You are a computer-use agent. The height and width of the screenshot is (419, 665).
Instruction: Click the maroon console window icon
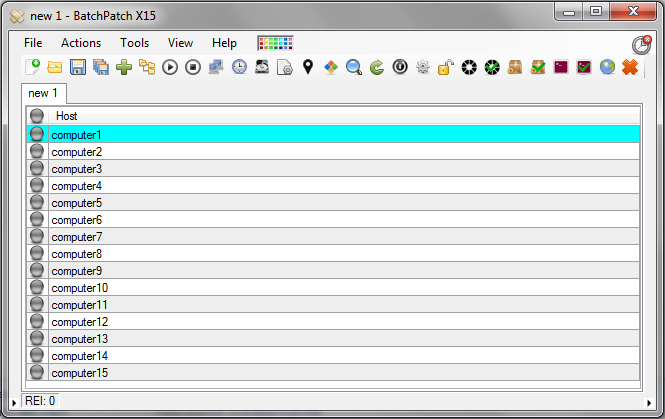point(561,67)
